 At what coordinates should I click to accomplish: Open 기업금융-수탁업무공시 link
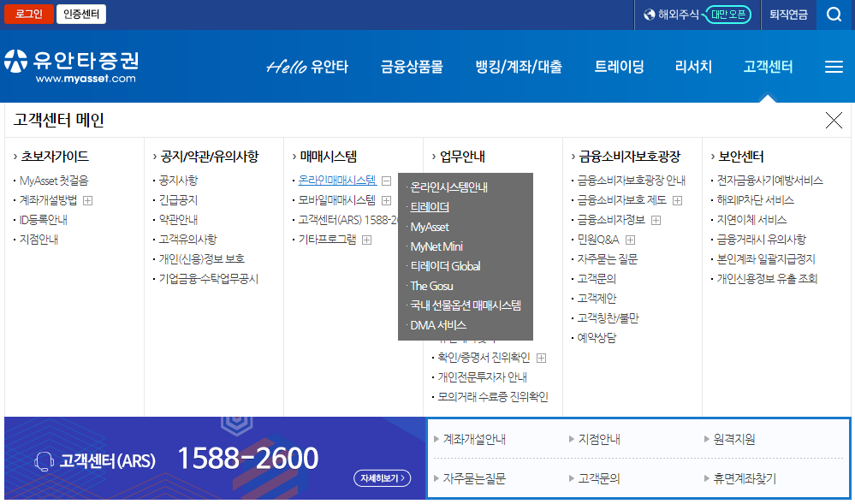tap(208, 279)
